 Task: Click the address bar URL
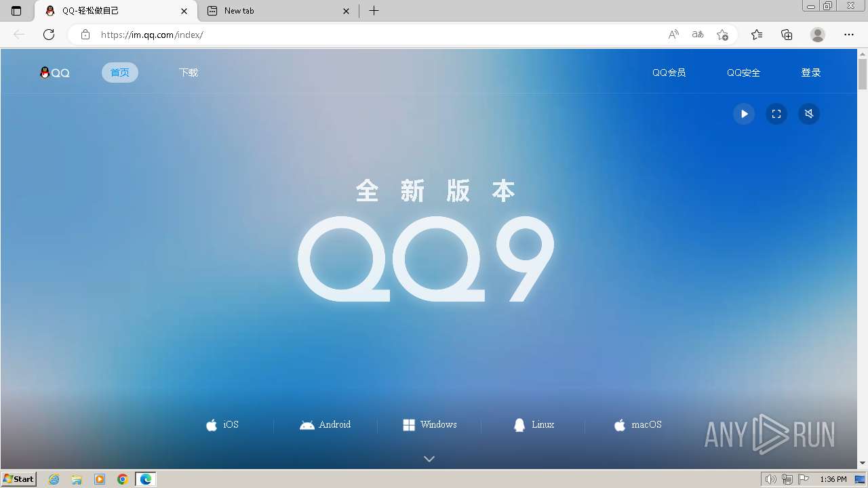pyautogui.click(x=152, y=35)
